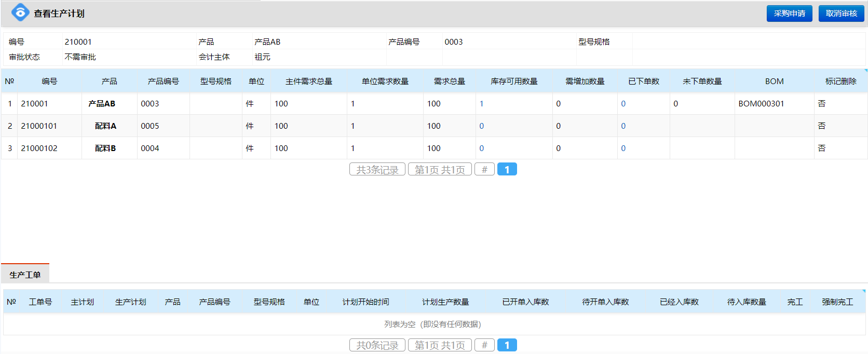Click the 待入库数量 column header

pyautogui.click(x=747, y=302)
